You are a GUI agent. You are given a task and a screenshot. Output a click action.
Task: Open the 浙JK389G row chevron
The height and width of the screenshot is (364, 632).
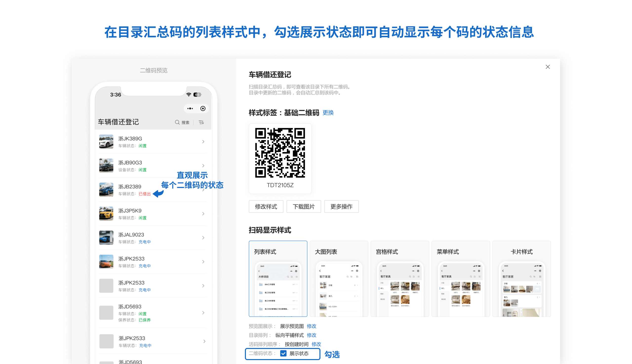pyautogui.click(x=203, y=142)
